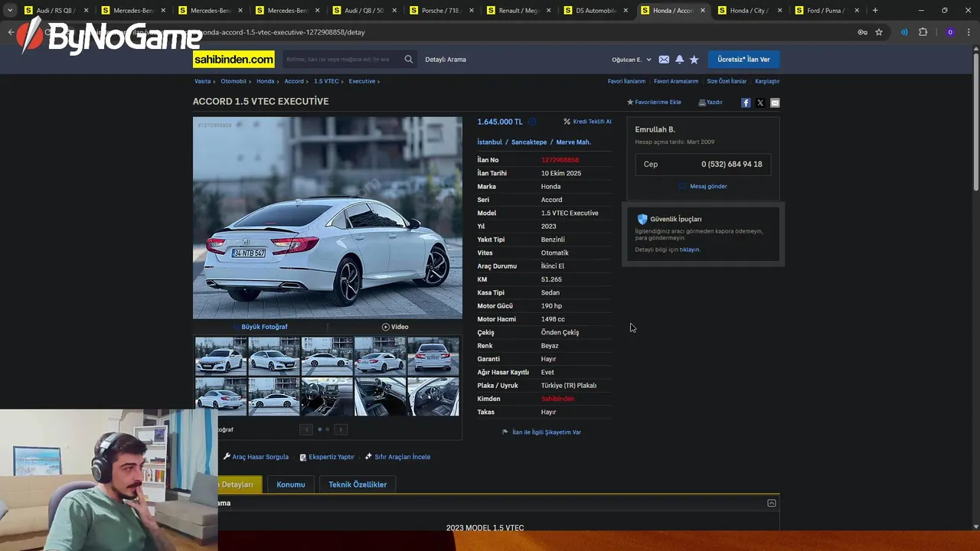980x551 pixels.
Task: Open Büyük Fotoğraf view
Action: coord(260,327)
